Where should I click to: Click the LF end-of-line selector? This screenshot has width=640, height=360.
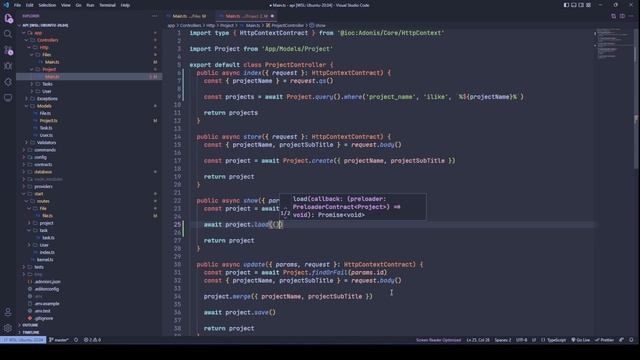[x=533, y=340]
